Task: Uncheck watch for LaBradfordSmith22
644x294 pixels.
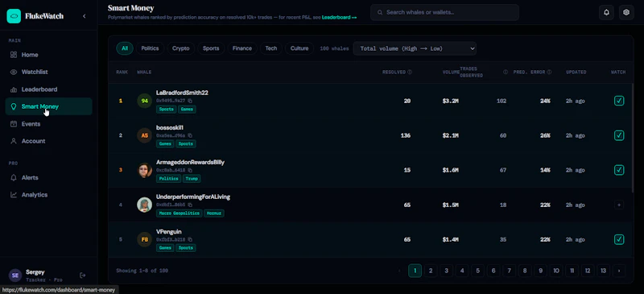Action: [618, 101]
